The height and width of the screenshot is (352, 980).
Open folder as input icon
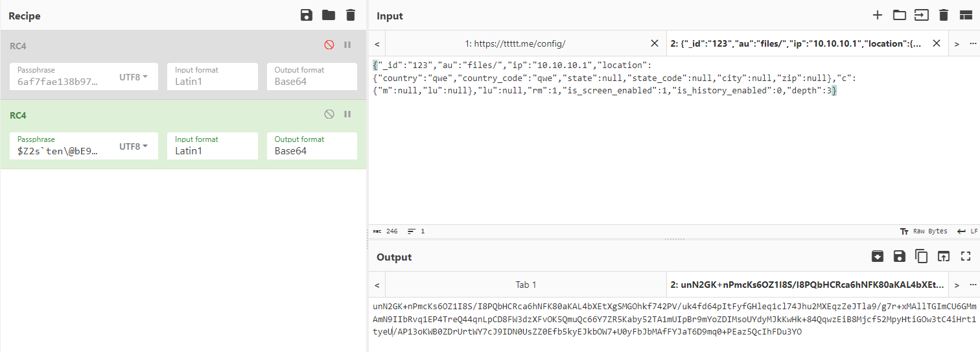tap(899, 15)
